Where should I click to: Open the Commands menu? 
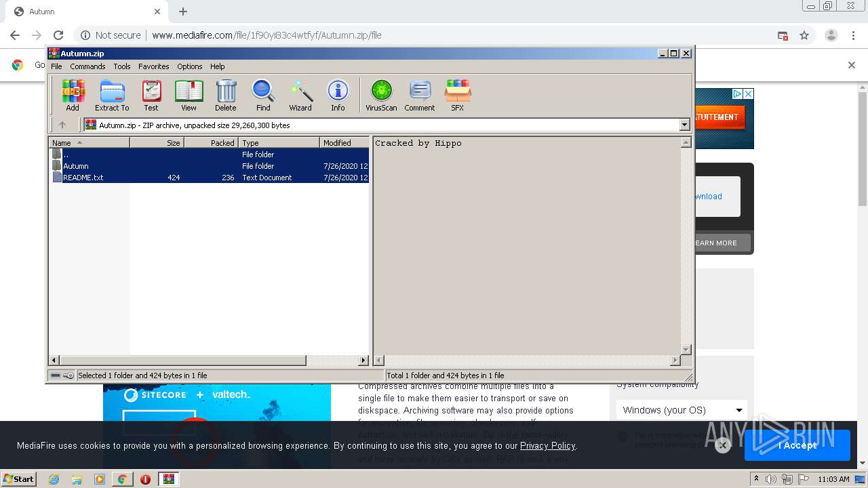pyautogui.click(x=87, y=66)
